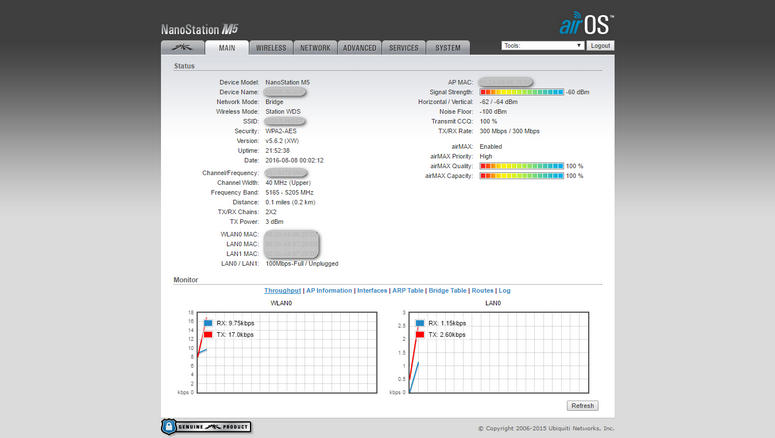This screenshot has width=775, height=438.
Task: Click the Refresh button
Action: point(582,406)
